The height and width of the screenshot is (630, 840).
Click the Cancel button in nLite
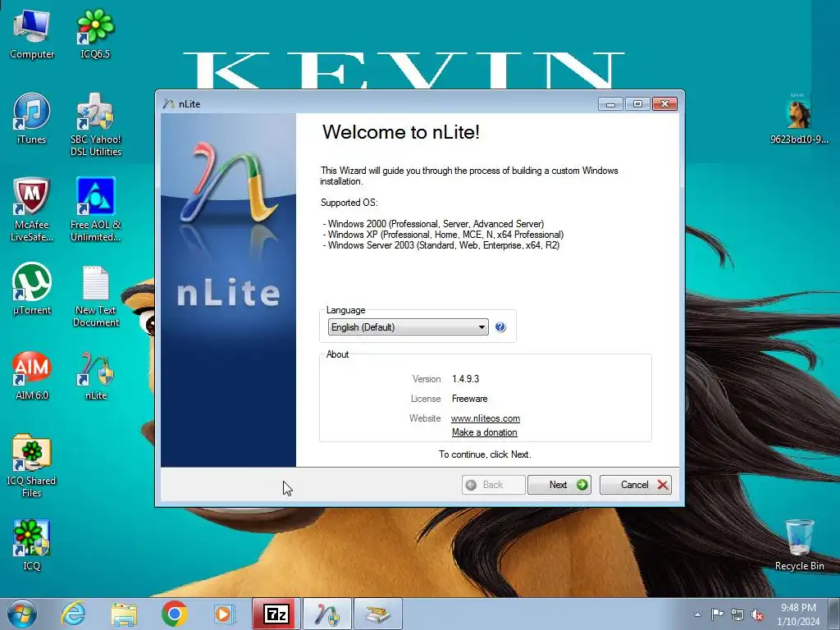[636, 485]
